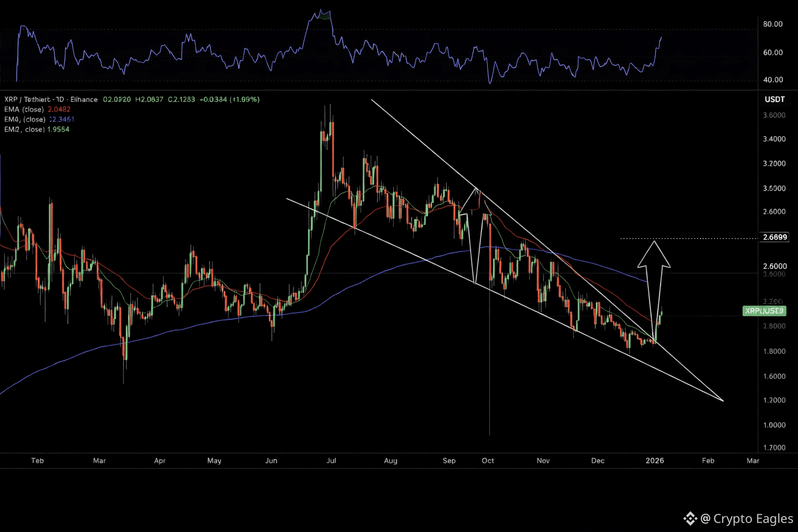Click the 80.00 level on the RSI scale
Screen dimensions: 798x532
pos(773,24)
